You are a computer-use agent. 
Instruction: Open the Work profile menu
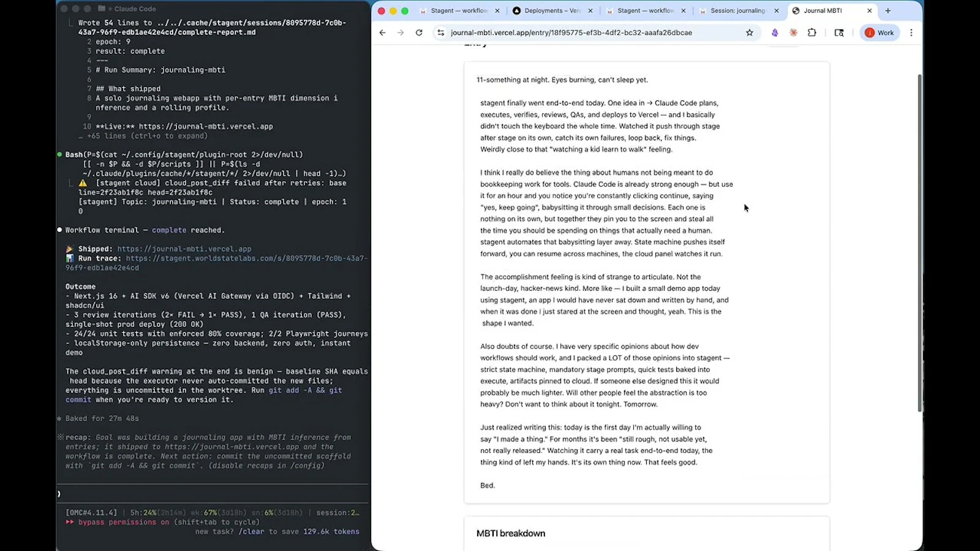(x=880, y=32)
